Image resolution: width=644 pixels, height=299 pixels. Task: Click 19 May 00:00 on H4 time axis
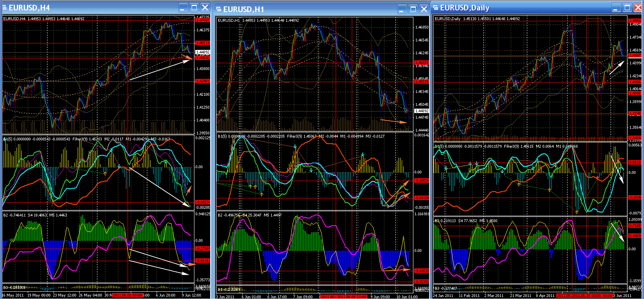tap(39, 295)
